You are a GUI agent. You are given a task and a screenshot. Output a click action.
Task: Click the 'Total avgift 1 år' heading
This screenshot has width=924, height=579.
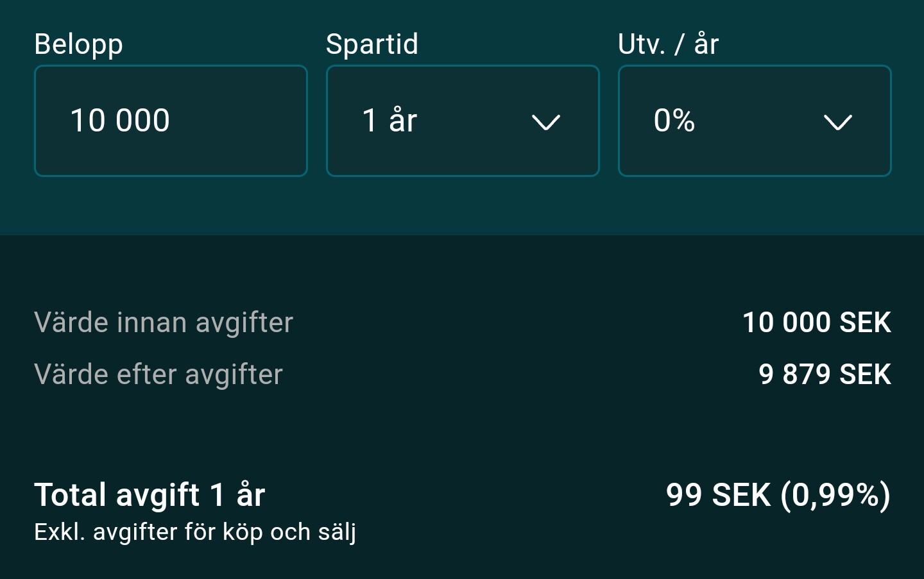pos(149,494)
